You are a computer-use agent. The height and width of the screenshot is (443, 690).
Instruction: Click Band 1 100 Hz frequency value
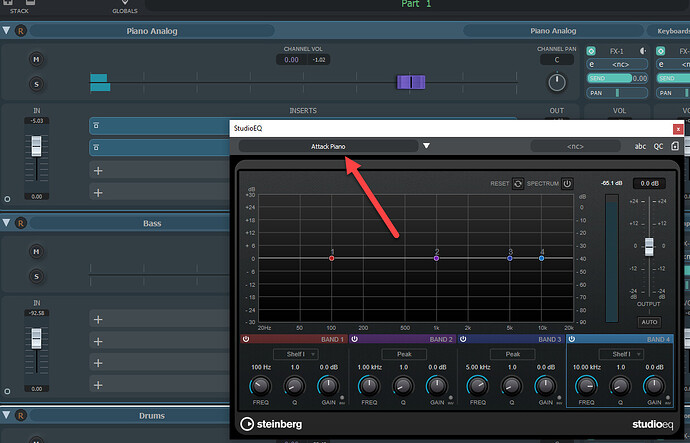[261, 367]
